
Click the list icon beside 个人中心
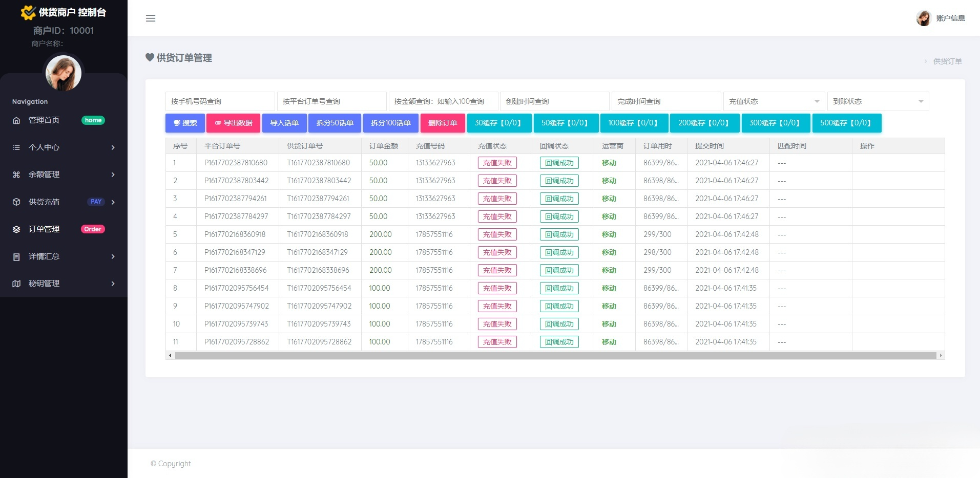(x=16, y=147)
